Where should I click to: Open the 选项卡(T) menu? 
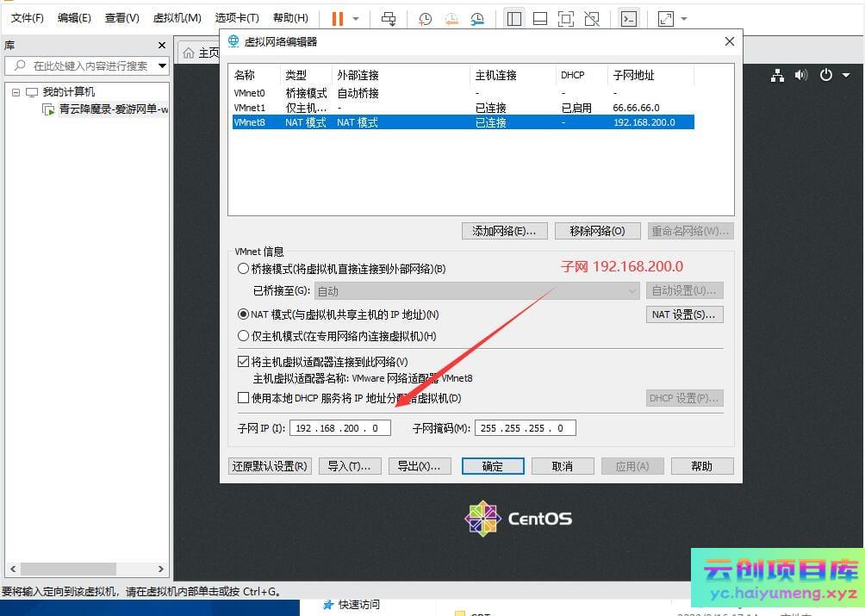click(237, 18)
